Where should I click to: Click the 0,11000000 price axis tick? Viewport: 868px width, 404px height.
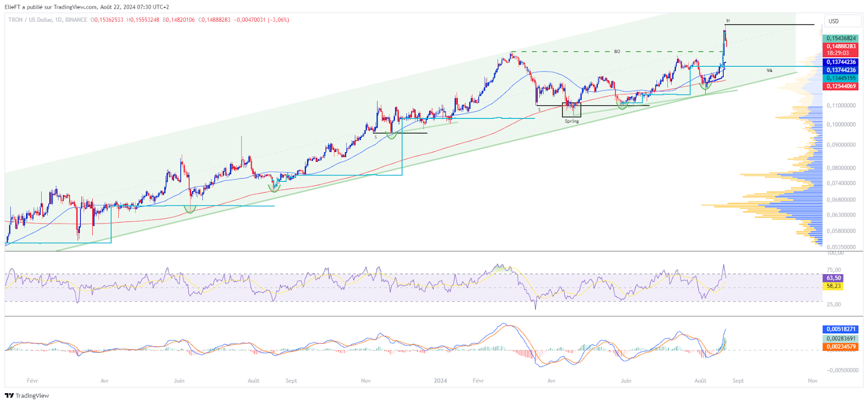point(841,105)
